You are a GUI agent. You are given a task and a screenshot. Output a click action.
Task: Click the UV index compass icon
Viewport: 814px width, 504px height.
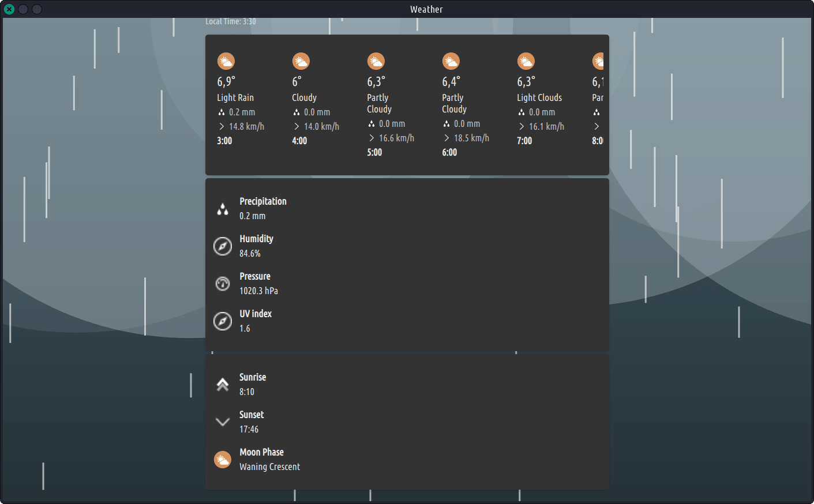point(223,321)
